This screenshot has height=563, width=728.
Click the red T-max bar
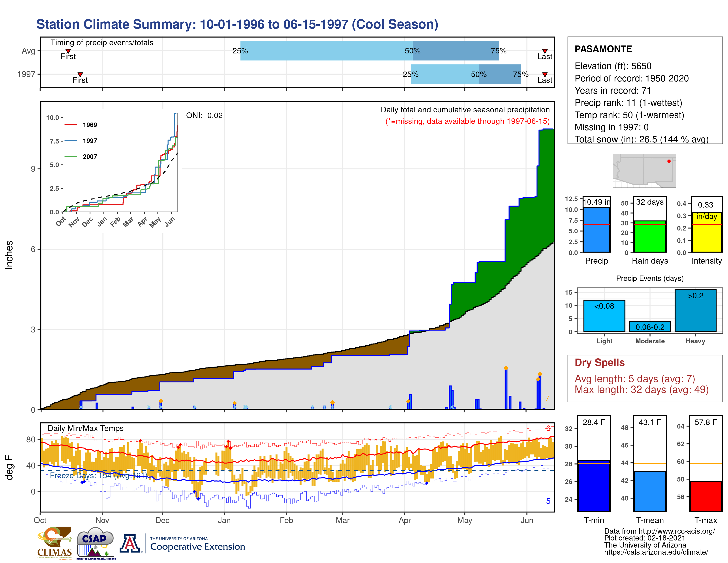coord(706,496)
